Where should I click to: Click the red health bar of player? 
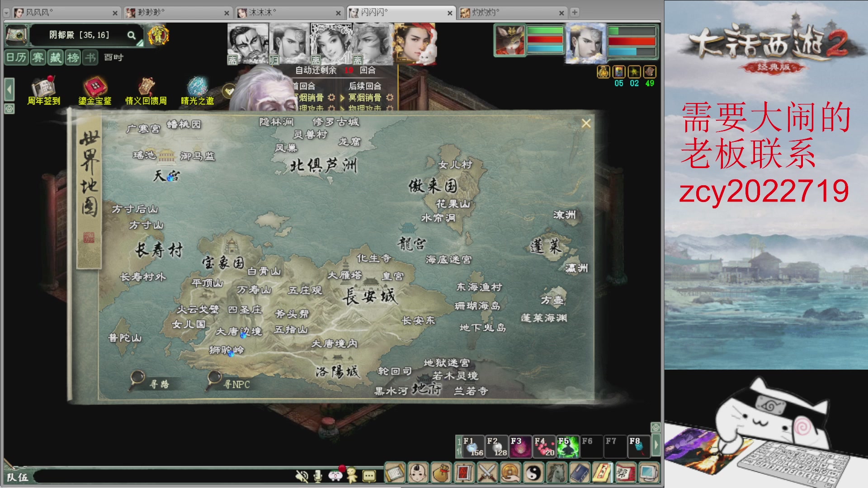632,42
